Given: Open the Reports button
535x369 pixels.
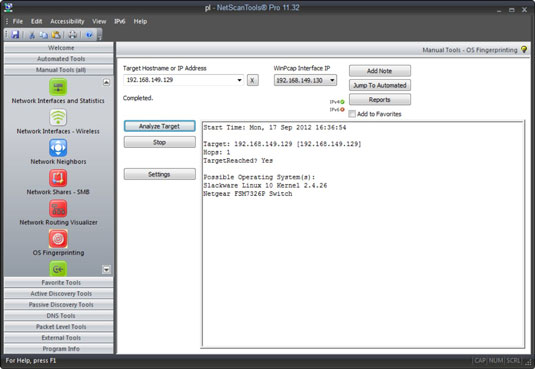Looking at the screenshot, I should point(380,100).
